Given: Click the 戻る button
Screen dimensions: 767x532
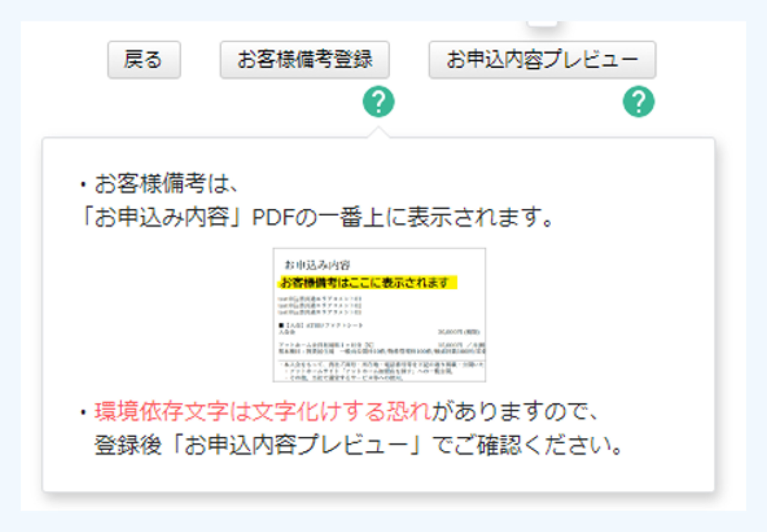Looking at the screenshot, I should [x=144, y=60].
